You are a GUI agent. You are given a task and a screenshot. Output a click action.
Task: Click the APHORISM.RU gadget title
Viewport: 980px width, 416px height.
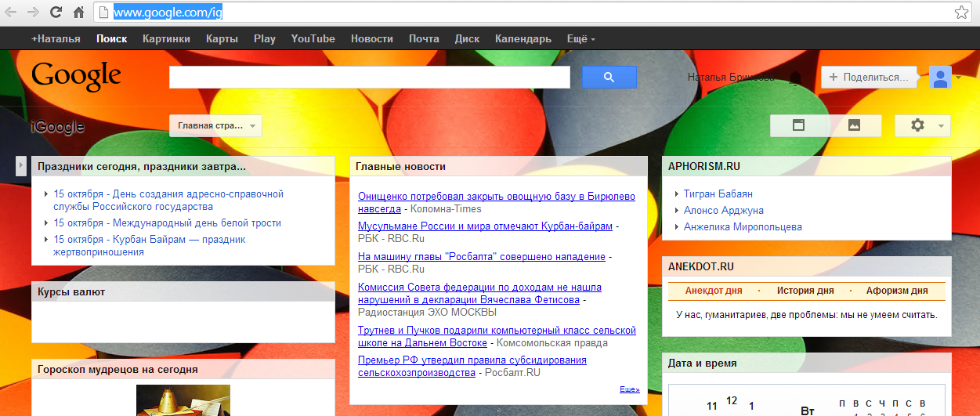(704, 166)
